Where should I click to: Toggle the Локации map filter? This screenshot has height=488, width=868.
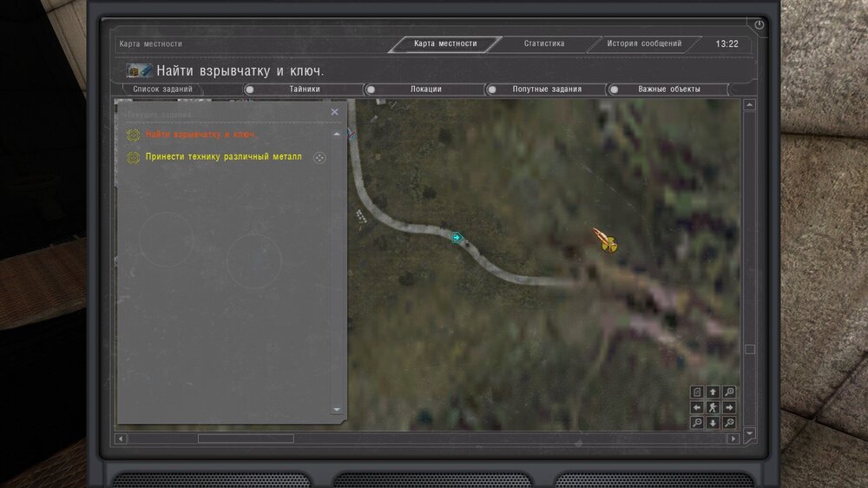(425, 89)
